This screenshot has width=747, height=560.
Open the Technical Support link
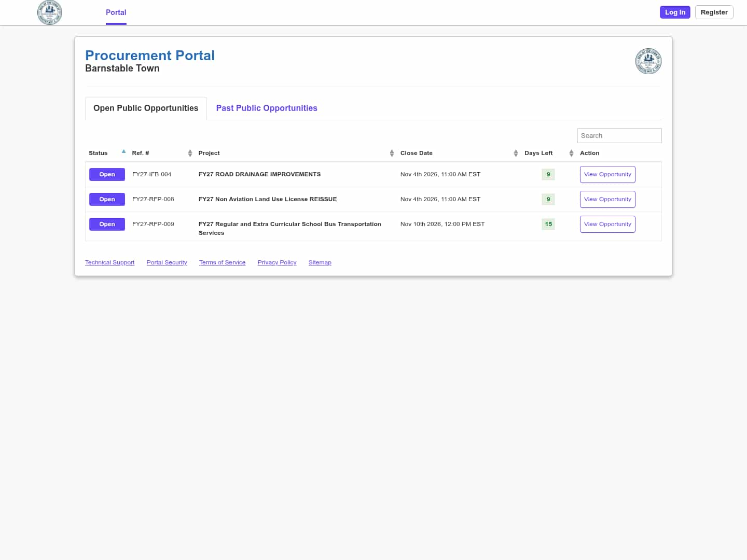110,262
